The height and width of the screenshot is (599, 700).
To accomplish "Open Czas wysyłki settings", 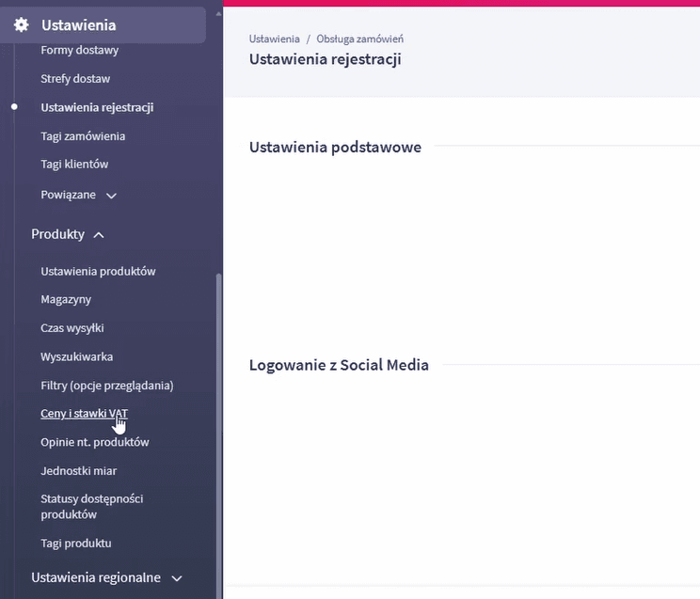I will (72, 328).
